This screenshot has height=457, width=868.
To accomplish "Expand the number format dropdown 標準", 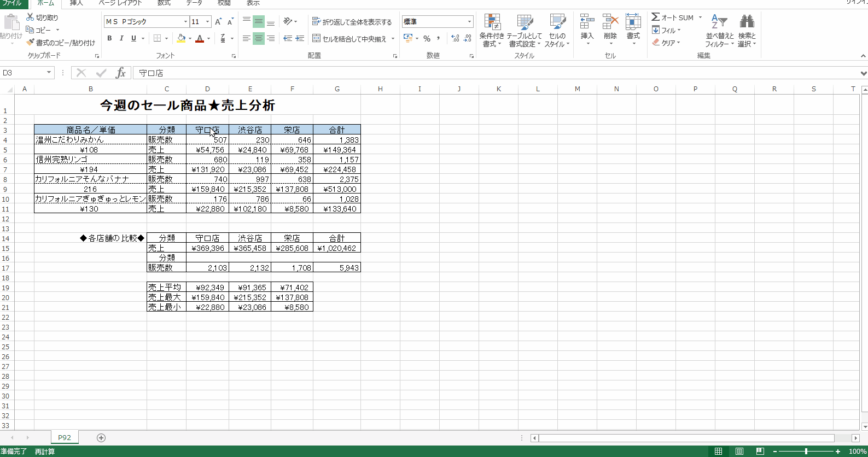I will point(469,22).
